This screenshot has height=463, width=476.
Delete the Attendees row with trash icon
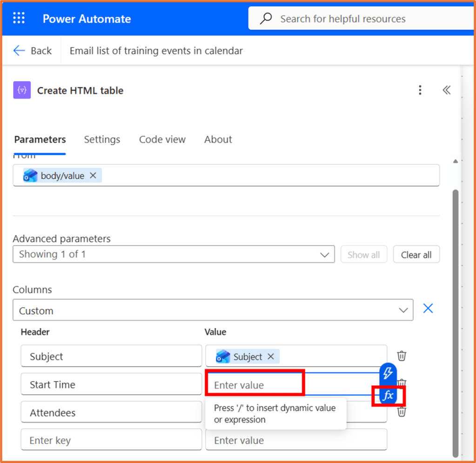tap(402, 412)
